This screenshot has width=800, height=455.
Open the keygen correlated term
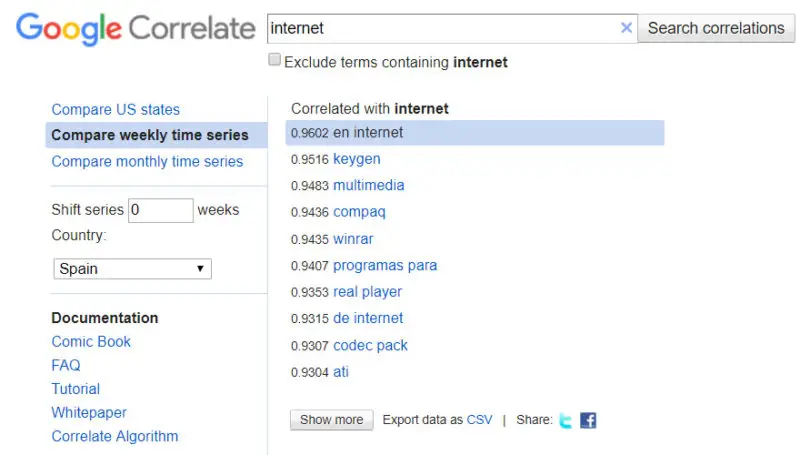[356, 158]
